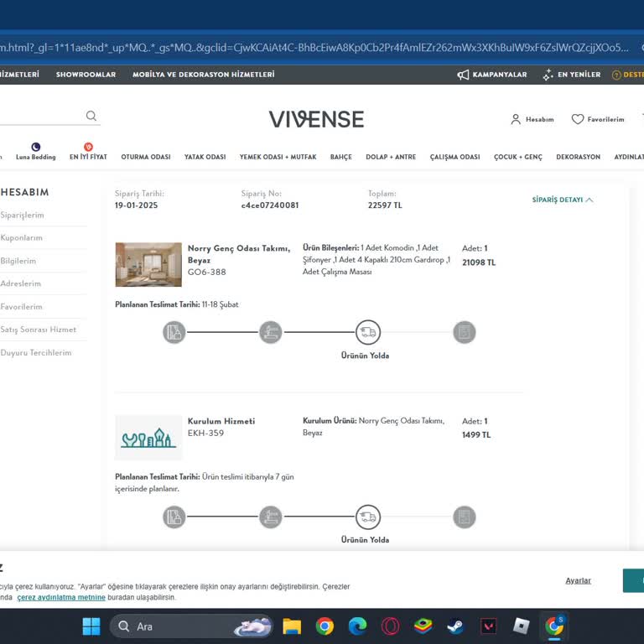
Task: Click delivery date text '11-18 Şubat'
Action: [221, 304]
